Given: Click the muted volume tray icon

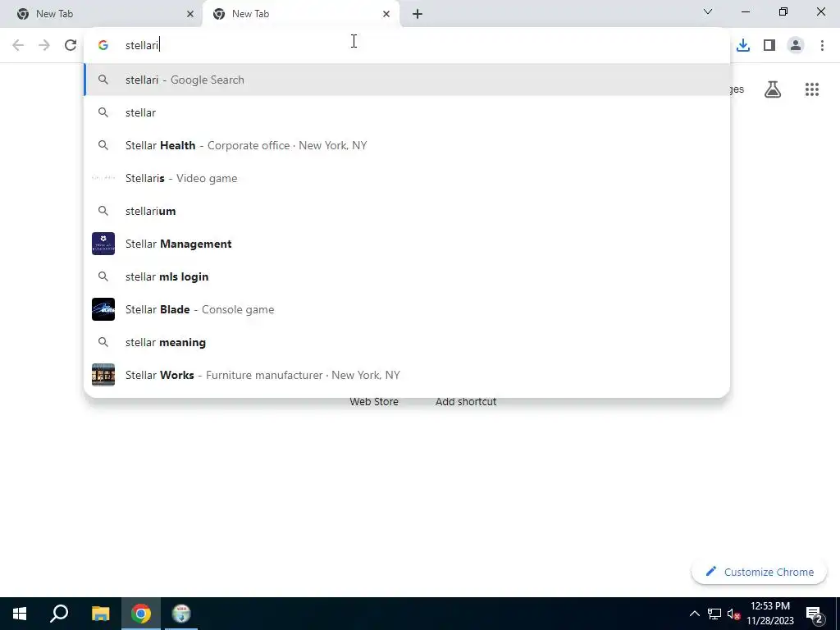Looking at the screenshot, I should click(x=733, y=614).
